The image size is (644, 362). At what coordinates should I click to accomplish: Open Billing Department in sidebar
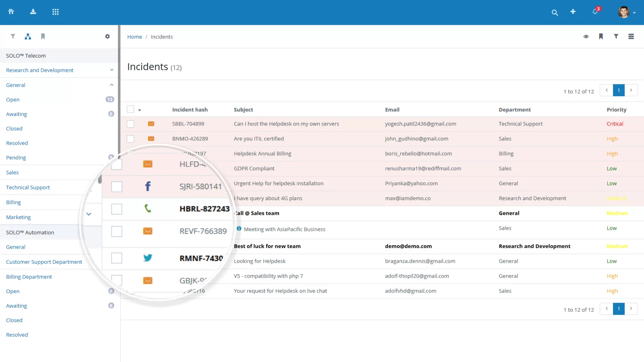pyautogui.click(x=29, y=277)
